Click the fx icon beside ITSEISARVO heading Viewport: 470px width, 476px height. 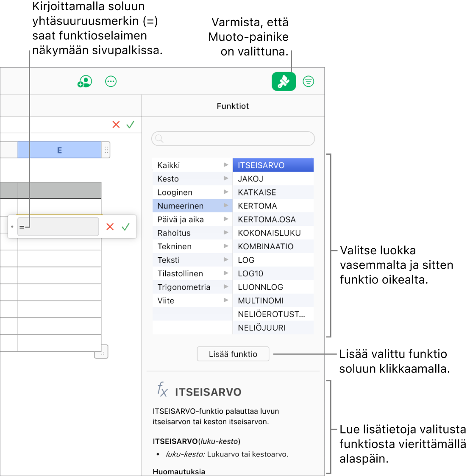tap(162, 390)
